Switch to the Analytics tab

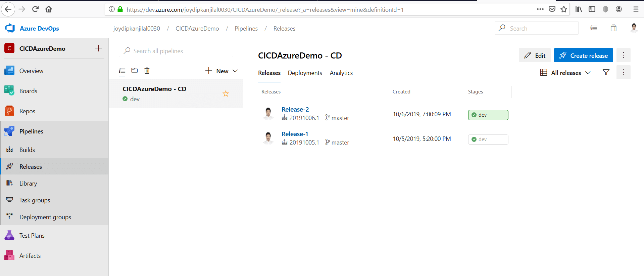[341, 73]
